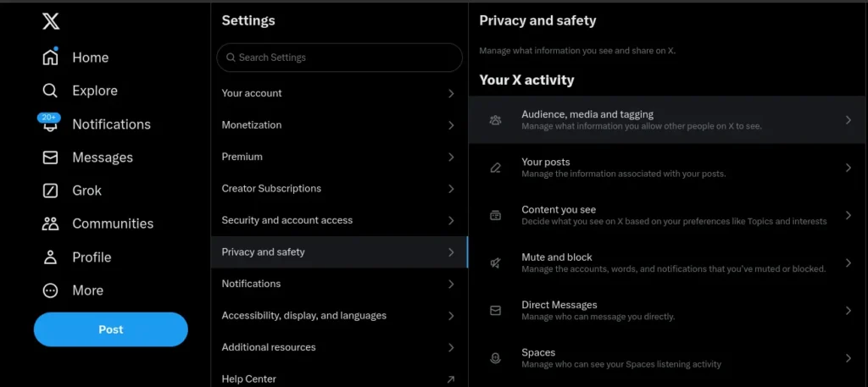Click the Explore magnifying glass icon
This screenshot has width=868, height=387.
pos(51,91)
